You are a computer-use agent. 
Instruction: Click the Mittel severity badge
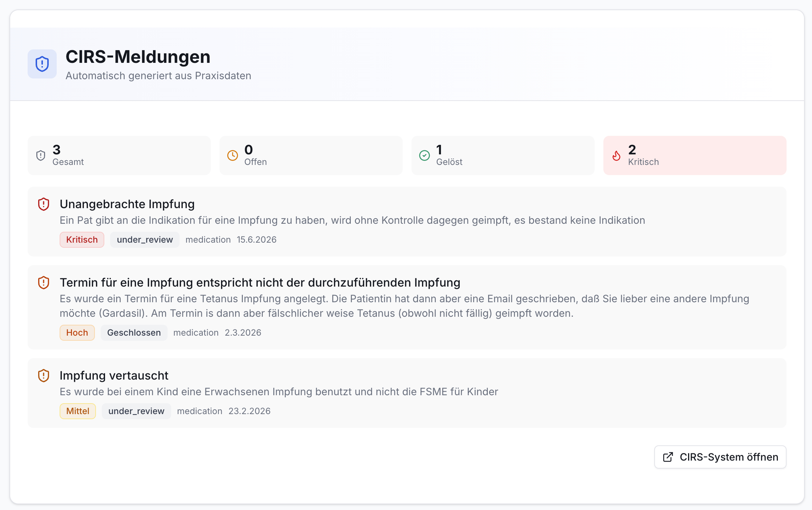point(78,411)
